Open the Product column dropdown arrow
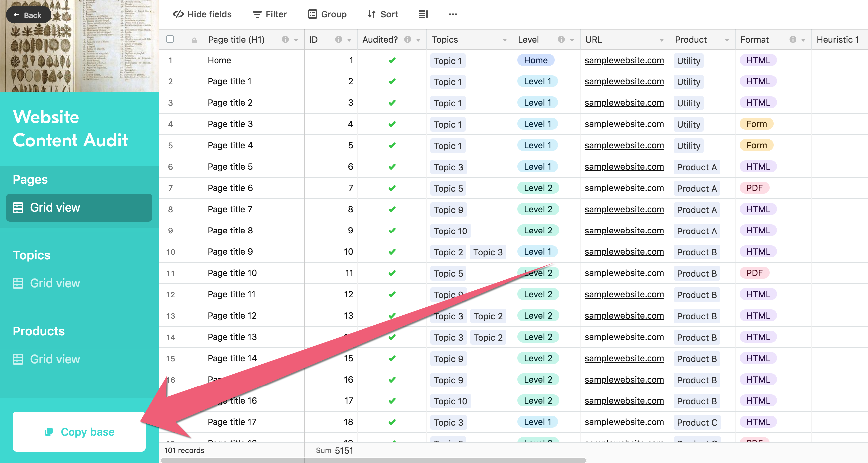 click(727, 40)
